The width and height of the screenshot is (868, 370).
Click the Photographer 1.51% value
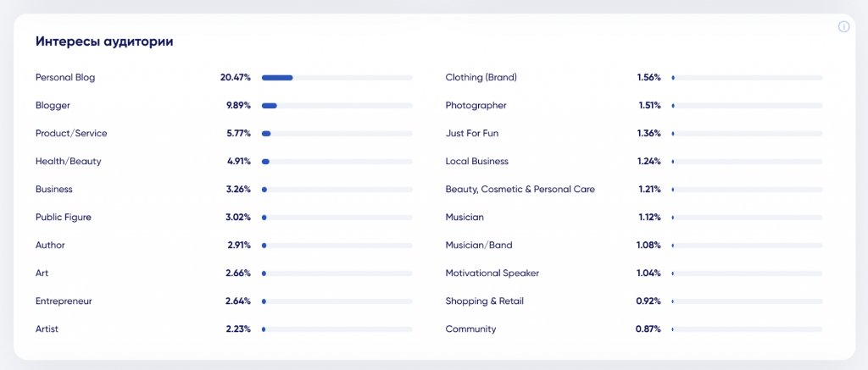[648, 106]
